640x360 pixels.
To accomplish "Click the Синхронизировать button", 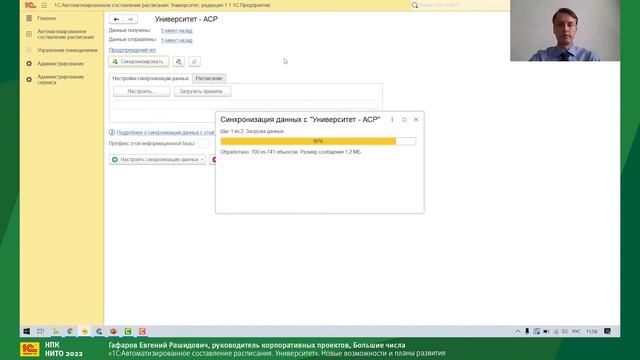I will [x=139, y=62].
